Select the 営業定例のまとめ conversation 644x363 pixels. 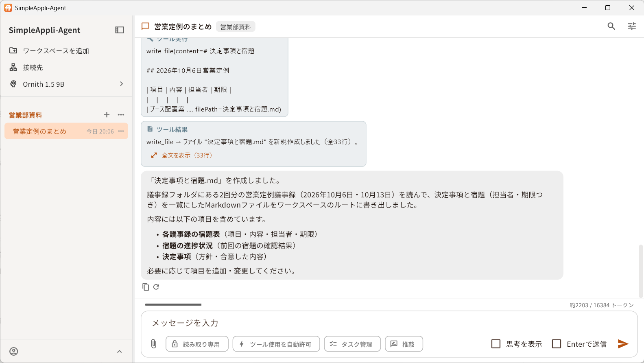coord(66,131)
